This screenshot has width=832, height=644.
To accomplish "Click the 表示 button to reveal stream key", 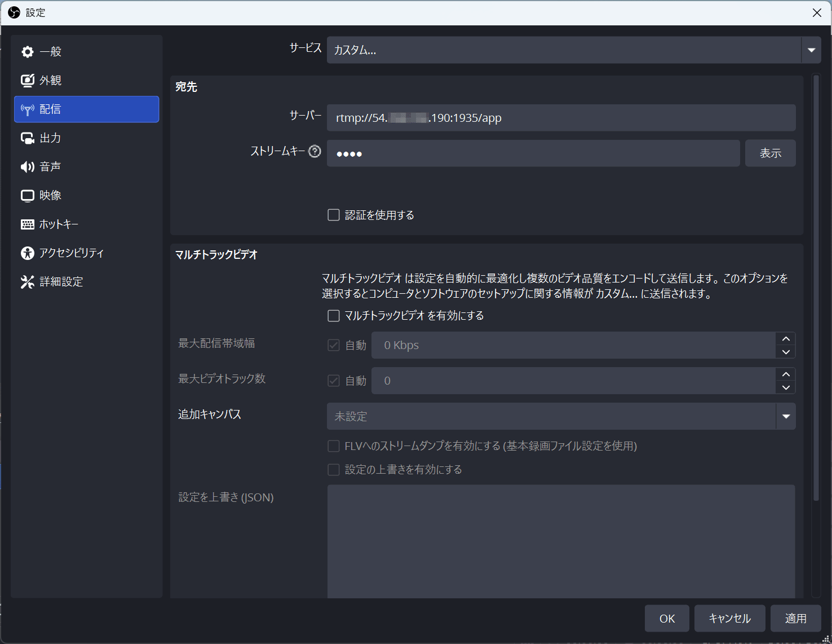I will coord(771,153).
